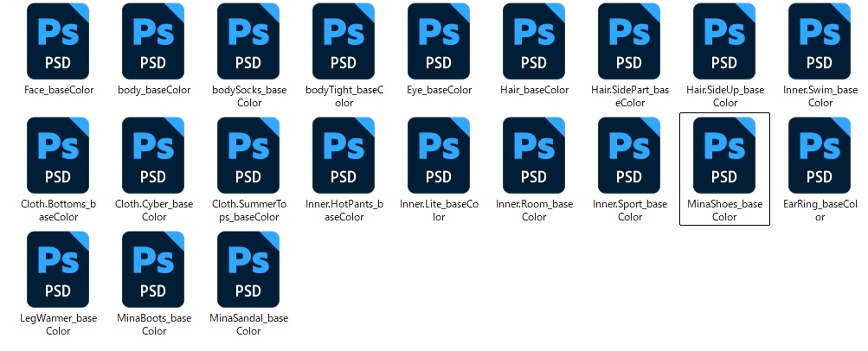Click the 'Inner.Sport_baseColor' file name
The height and width of the screenshot is (351, 868).
(630, 211)
